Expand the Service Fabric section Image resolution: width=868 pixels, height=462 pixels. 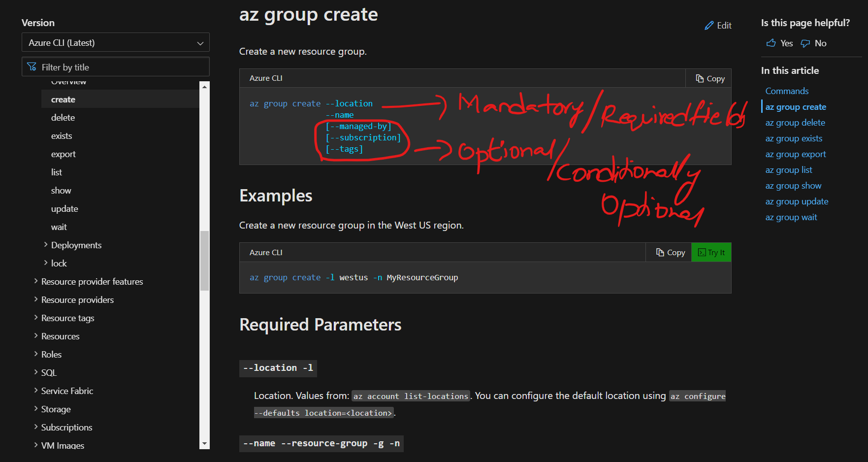(x=36, y=390)
